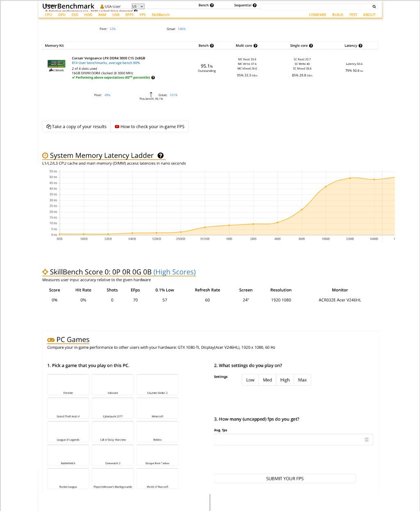Select the Battlefield 6 game tile
420x511 pixels.
(68, 455)
